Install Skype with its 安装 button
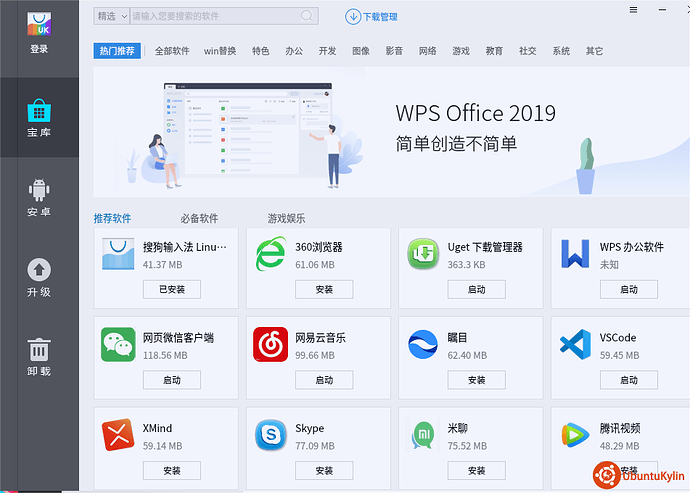This screenshot has height=493, width=690. tap(324, 471)
